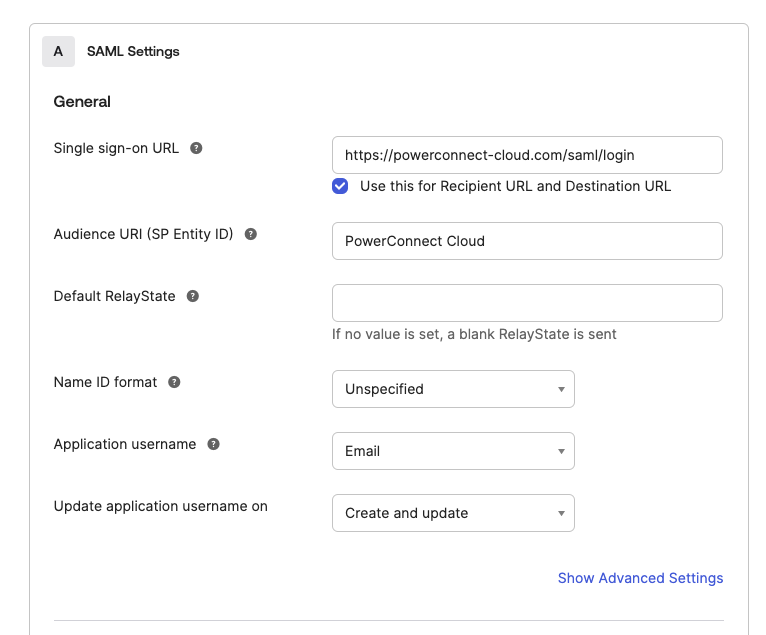Click the "A" step badge
The width and height of the screenshot is (766, 635).
[x=58, y=51]
